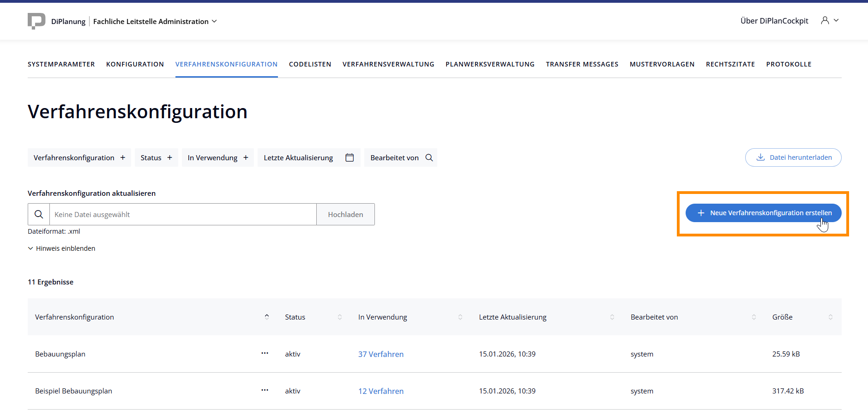Toggle sort on Größe column

(x=831, y=317)
